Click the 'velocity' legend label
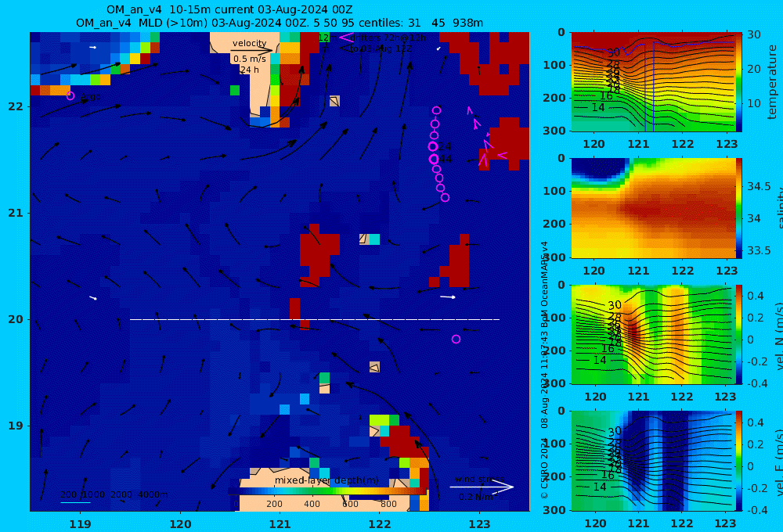 tap(249, 43)
